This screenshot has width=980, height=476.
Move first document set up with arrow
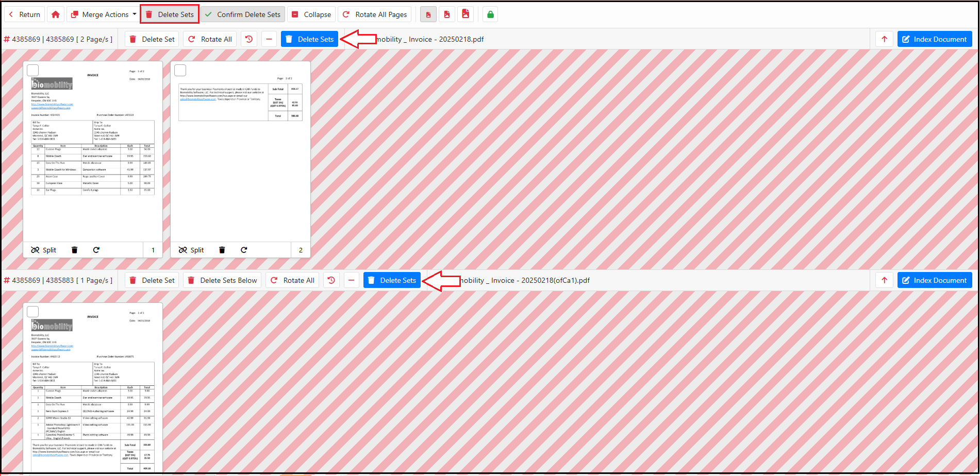(884, 39)
